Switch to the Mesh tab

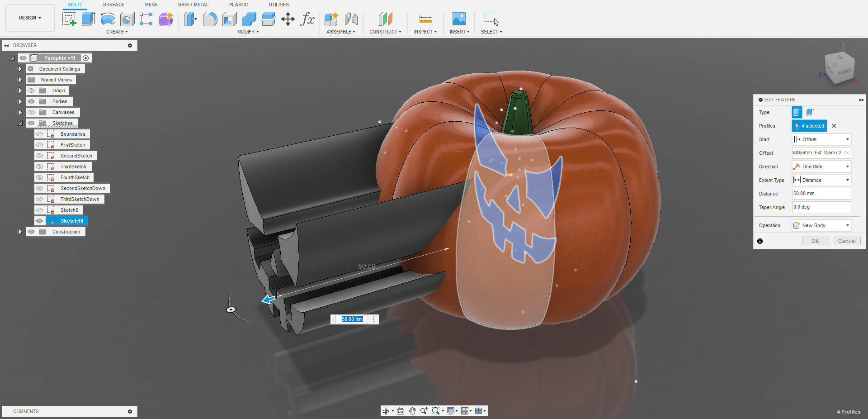151,5
